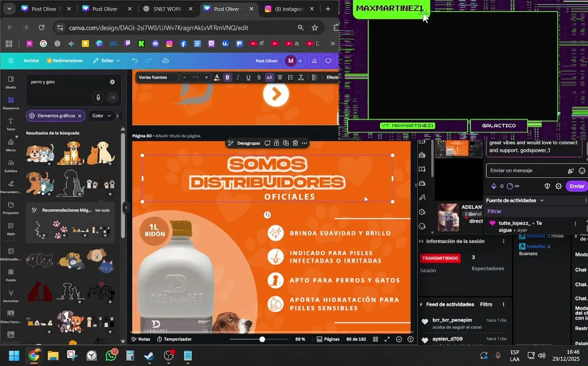This screenshot has width=588, height=366.
Task: Open the Canva comments bubble icon
Action: click(x=328, y=61)
